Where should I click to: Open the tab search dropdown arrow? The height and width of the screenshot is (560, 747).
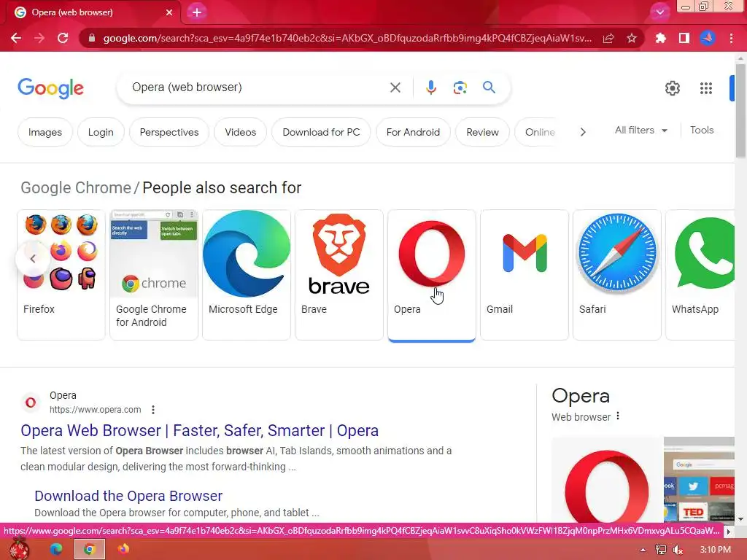659,12
